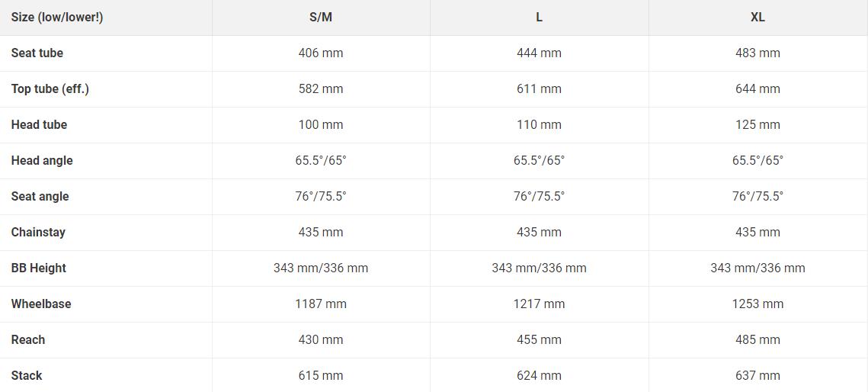This screenshot has width=868, height=392.
Task: Click the Reach row label
Action: point(28,340)
